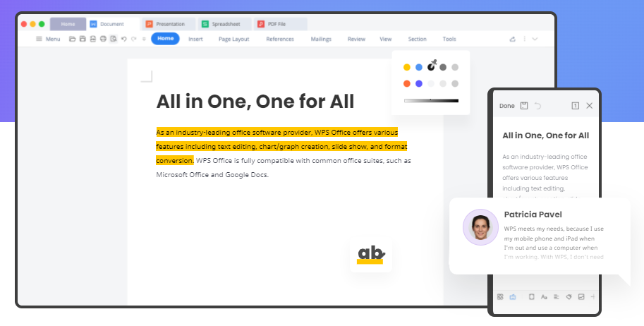Viewport: 644px width, 326px height.
Task: Open the Review ribbon tab
Action: [x=356, y=39]
